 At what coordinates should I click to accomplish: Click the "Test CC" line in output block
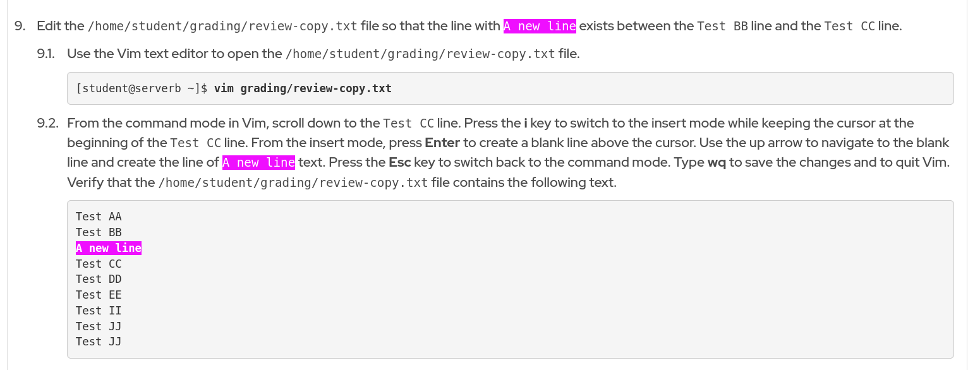click(x=99, y=264)
